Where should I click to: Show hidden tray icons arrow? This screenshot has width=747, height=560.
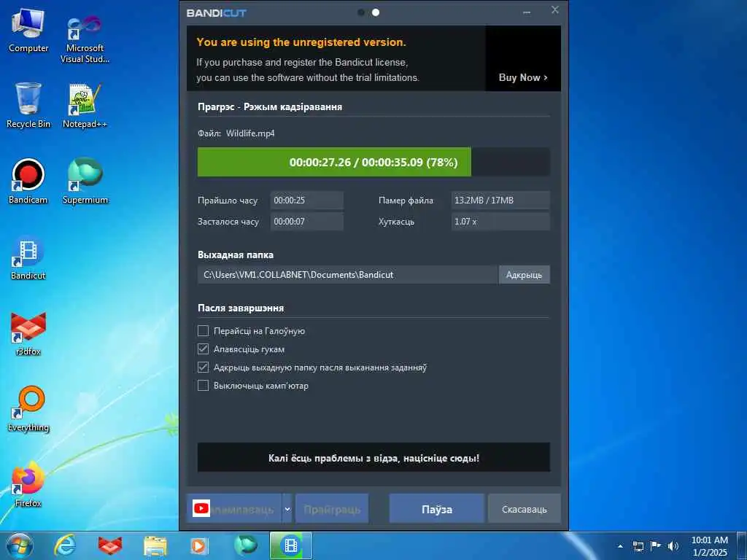(620, 546)
